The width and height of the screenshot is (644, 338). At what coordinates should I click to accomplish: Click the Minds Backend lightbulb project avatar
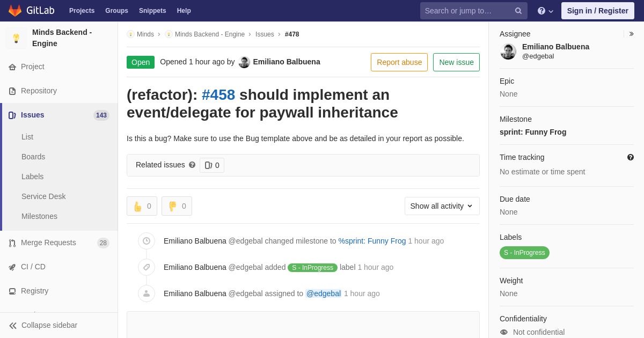16,38
